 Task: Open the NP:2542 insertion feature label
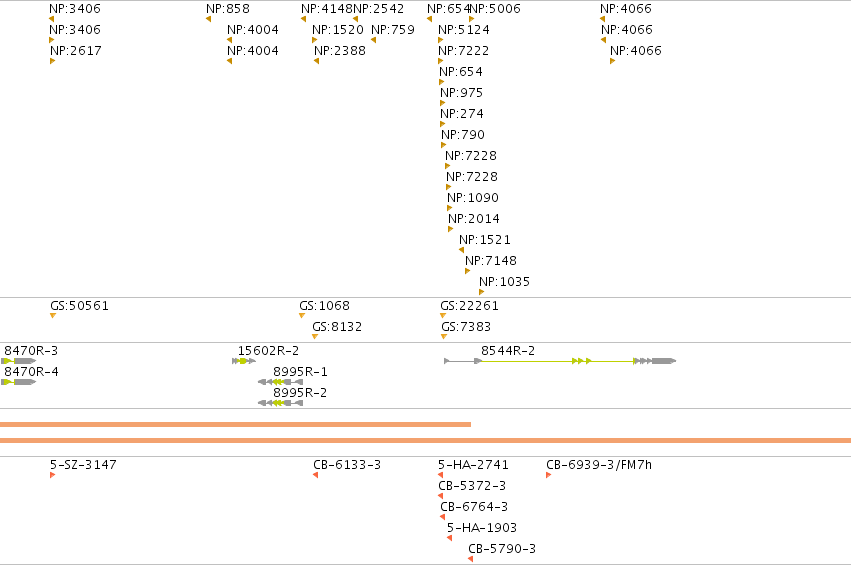[379, 9]
